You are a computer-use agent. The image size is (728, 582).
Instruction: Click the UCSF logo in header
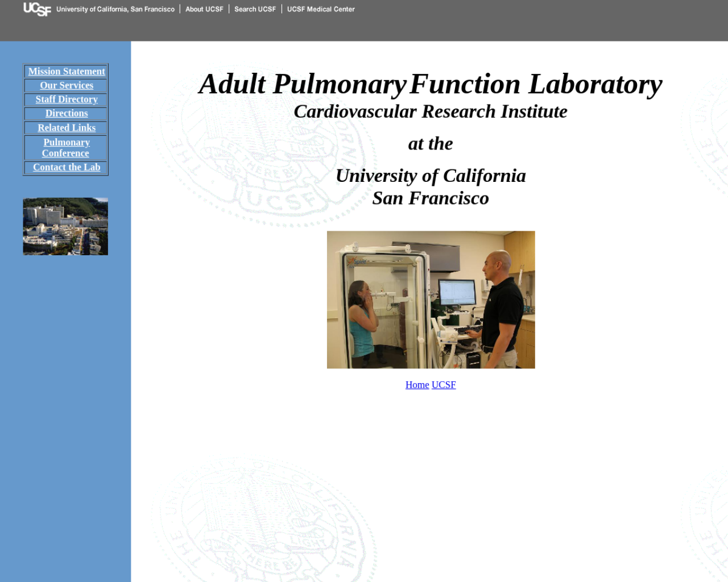click(x=37, y=9)
